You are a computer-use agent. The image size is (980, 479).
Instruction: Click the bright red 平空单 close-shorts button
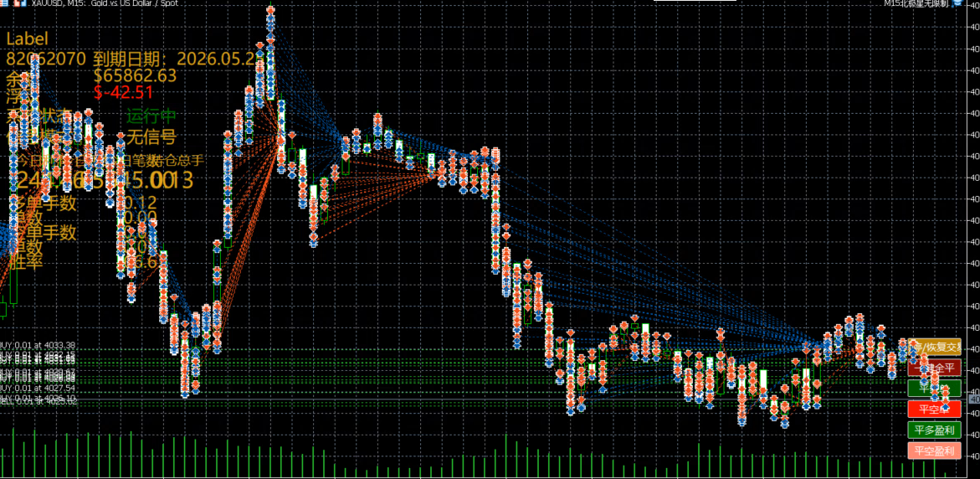point(934,409)
